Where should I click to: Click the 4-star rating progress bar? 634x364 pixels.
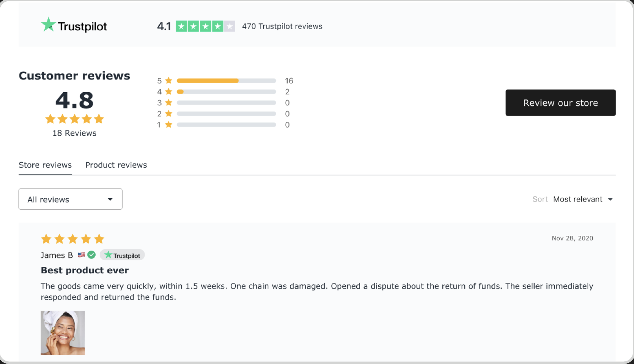(227, 91)
